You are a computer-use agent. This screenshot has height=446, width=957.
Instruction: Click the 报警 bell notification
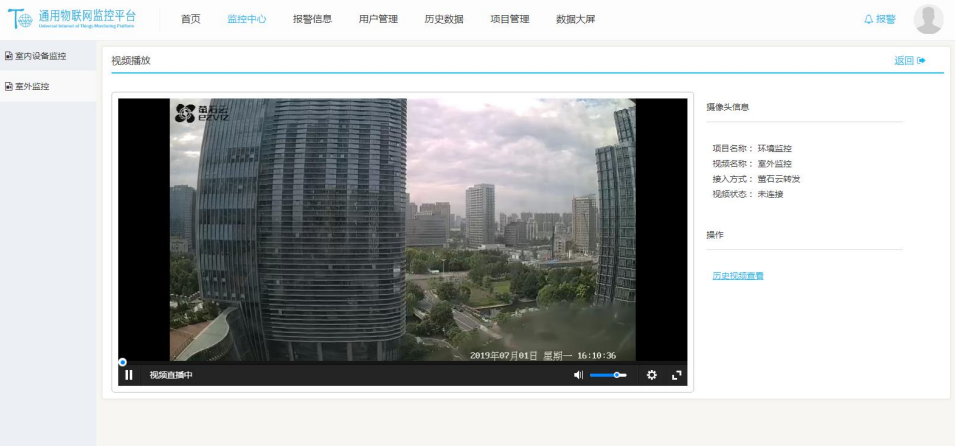pyautogui.click(x=879, y=19)
